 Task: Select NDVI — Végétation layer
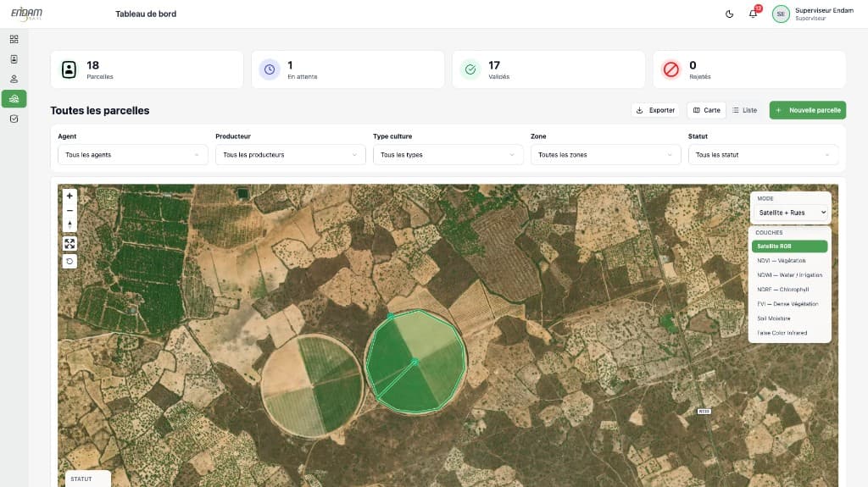pyautogui.click(x=790, y=261)
